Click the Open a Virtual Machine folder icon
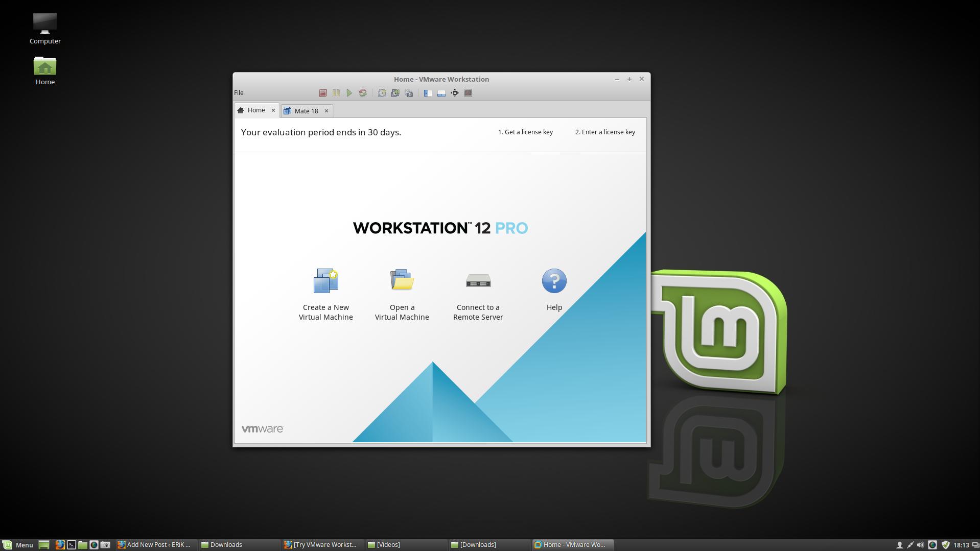Image resolution: width=980 pixels, height=551 pixels. coord(402,280)
